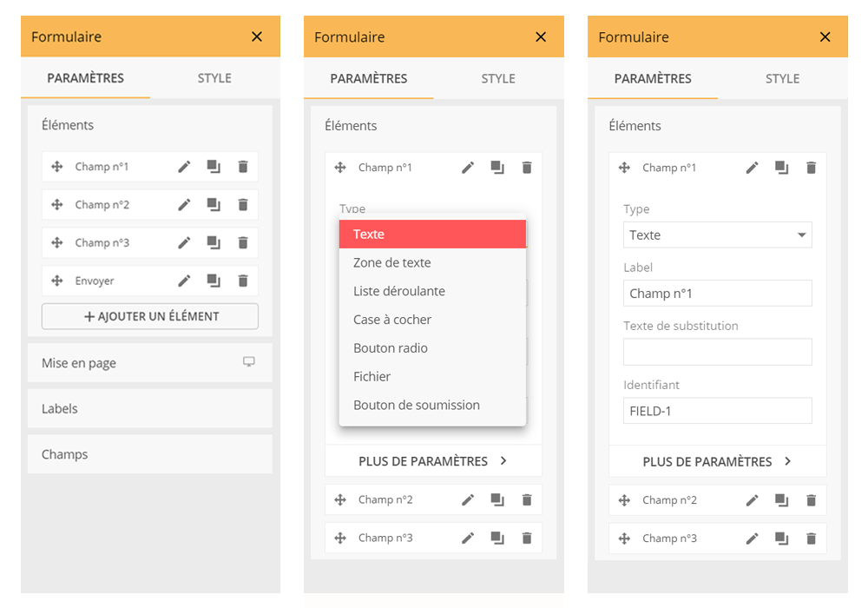Image resolution: width=868 pixels, height=608 pixels.
Task: Click the empty Texte de substitution field
Action: click(717, 352)
